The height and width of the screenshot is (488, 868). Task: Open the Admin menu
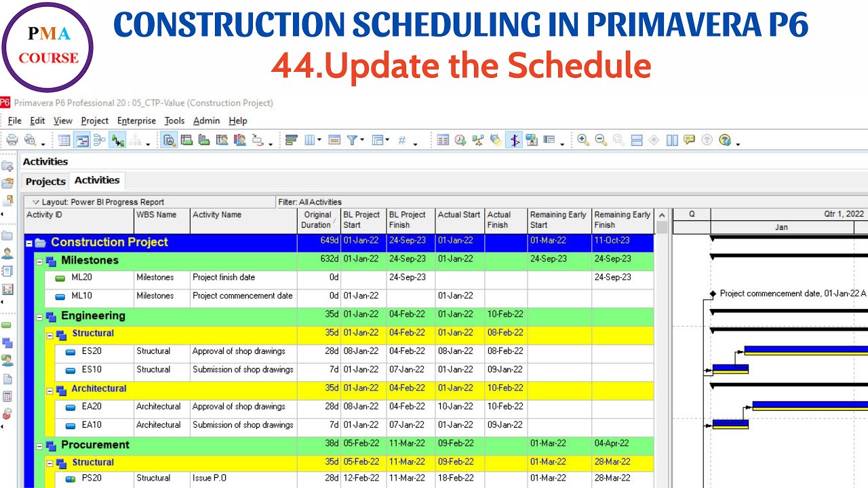[206, 121]
